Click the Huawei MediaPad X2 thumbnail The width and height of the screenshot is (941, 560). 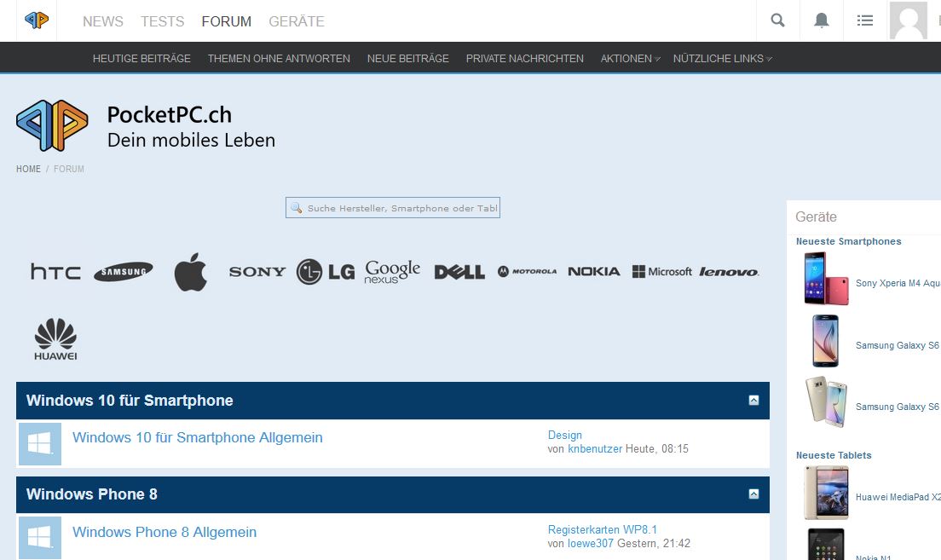(x=827, y=492)
